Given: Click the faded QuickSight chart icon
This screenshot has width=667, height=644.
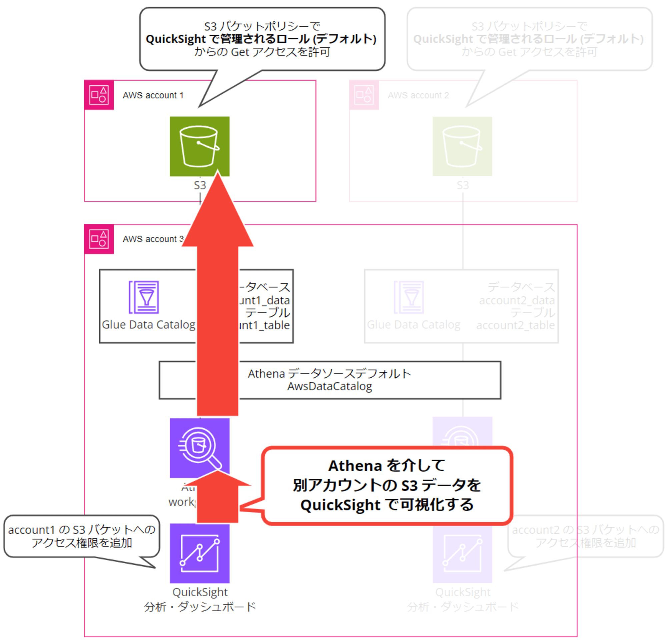Looking at the screenshot, I should (462, 554).
